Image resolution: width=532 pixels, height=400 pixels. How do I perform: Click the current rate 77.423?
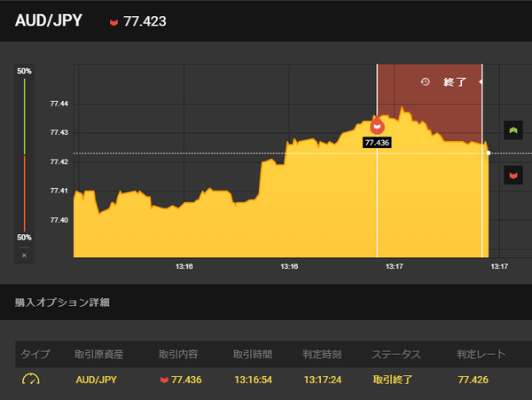pos(145,21)
